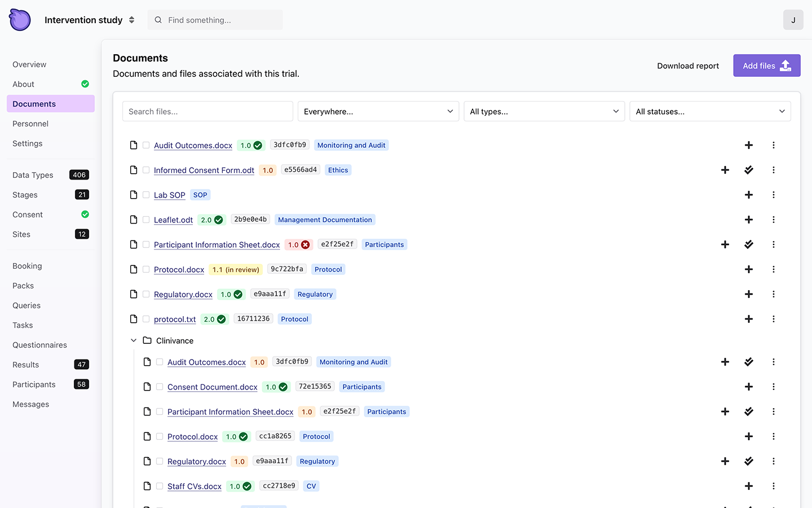Open the Staff CVs.docx link

pos(195,486)
